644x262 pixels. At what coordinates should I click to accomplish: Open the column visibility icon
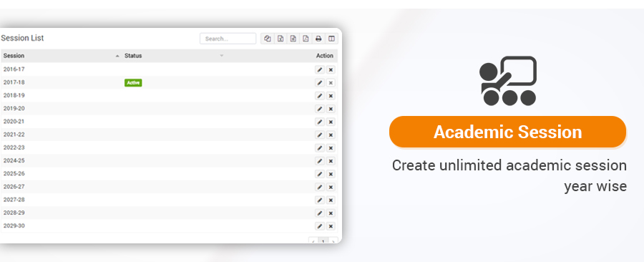(x=331, y=39)
